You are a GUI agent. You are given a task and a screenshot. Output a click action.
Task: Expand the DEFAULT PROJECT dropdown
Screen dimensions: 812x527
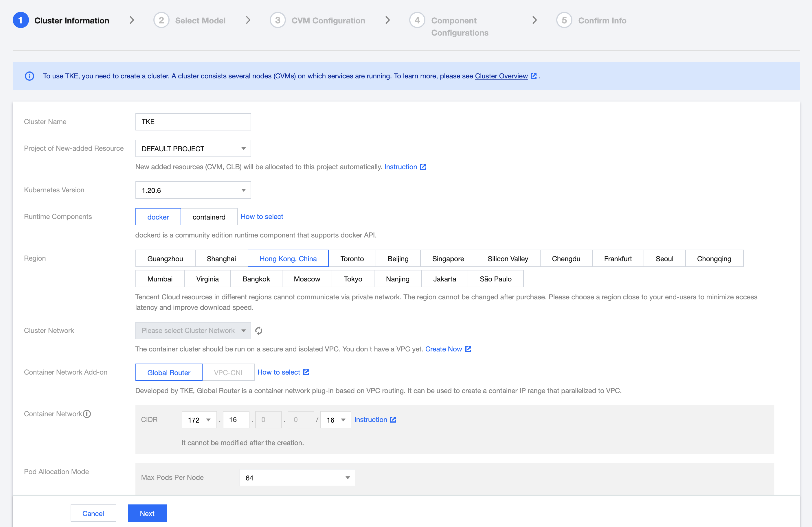pos(193,149)
